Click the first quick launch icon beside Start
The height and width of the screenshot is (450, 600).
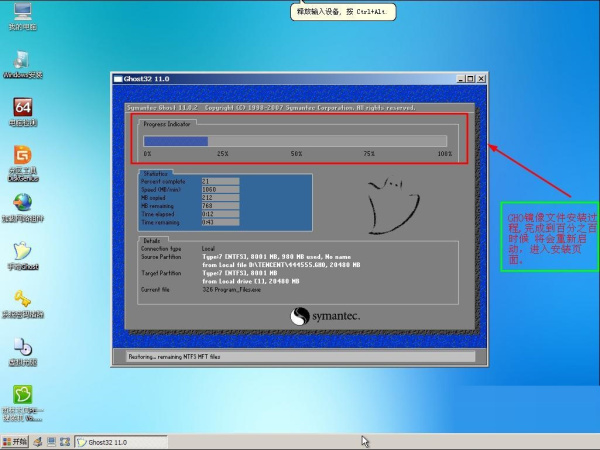coord(38,441)
